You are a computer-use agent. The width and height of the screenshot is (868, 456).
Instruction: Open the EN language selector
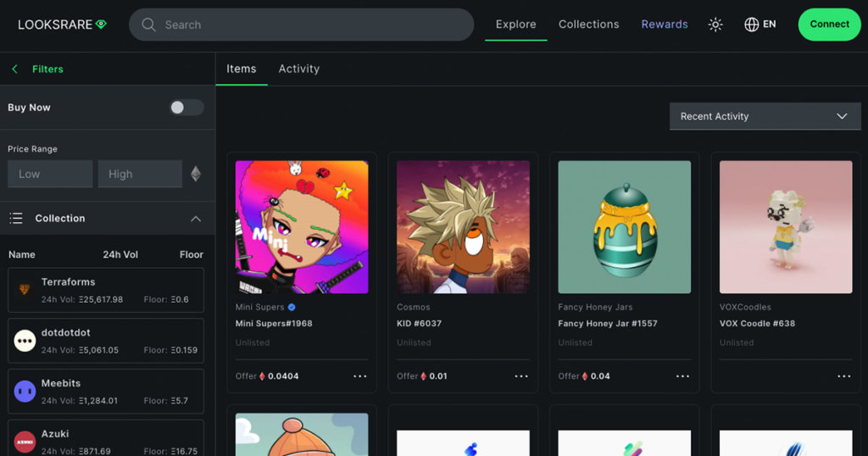point(760,25)
